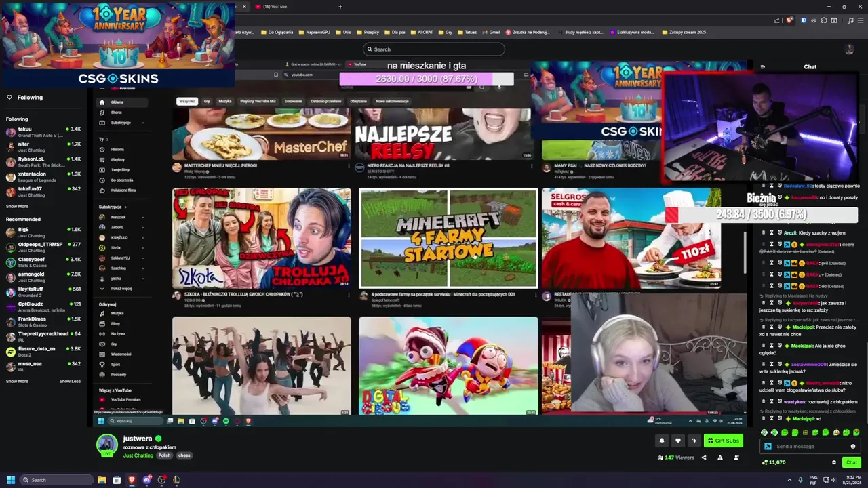Open Classybeef recommended channel

coord(43,262)
